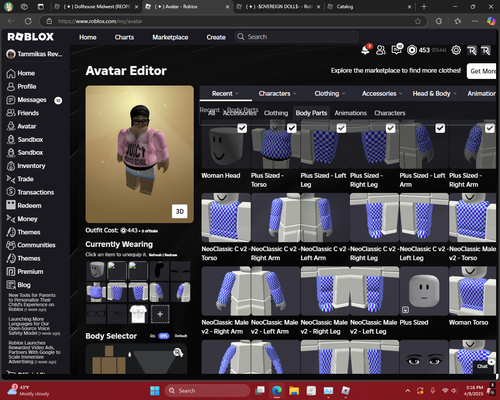Expand the Characters dropdown
The width and height of the screenshot is (500, 400).
click(x=277, y=94)
